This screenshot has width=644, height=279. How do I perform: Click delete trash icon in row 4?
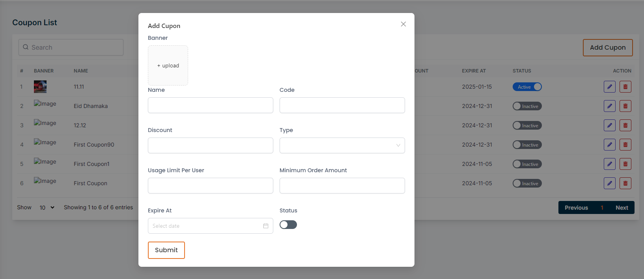(x=625, y=145)
